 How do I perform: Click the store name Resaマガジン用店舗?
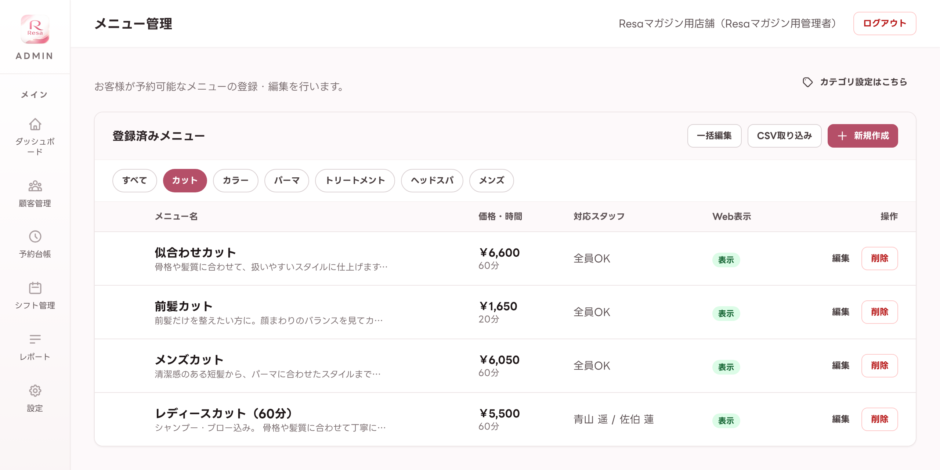pyautogui.click(x=668, y=23)
